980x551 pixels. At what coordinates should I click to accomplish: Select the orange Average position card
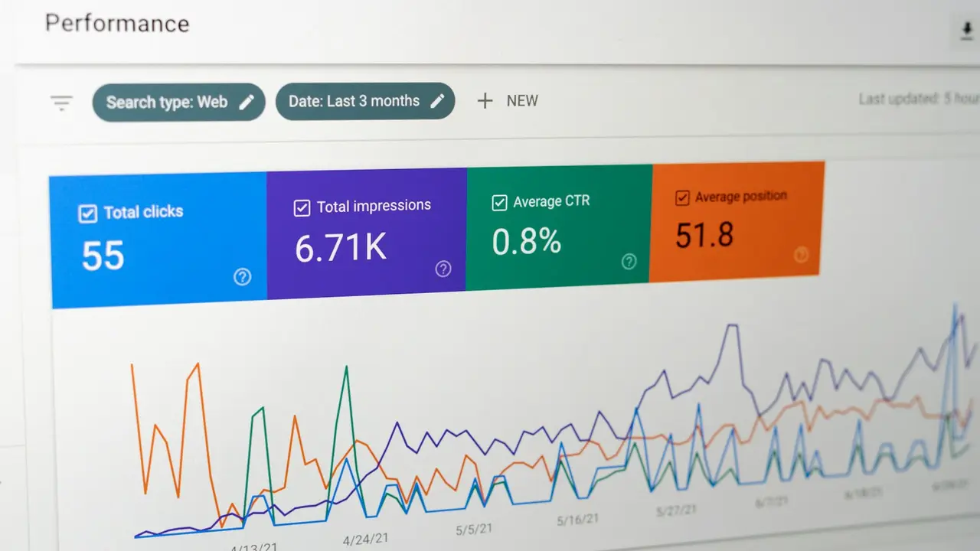click(x=737, y=222)
